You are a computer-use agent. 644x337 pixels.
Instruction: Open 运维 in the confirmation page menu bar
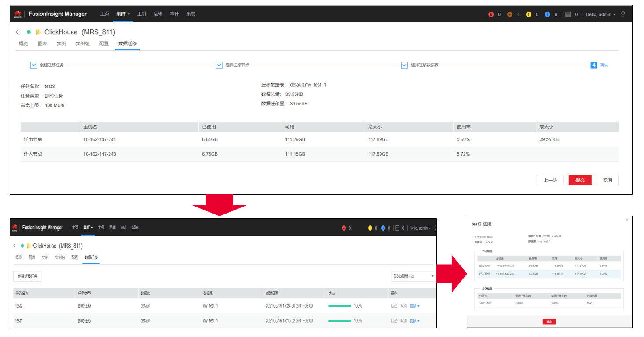(158, 14)
